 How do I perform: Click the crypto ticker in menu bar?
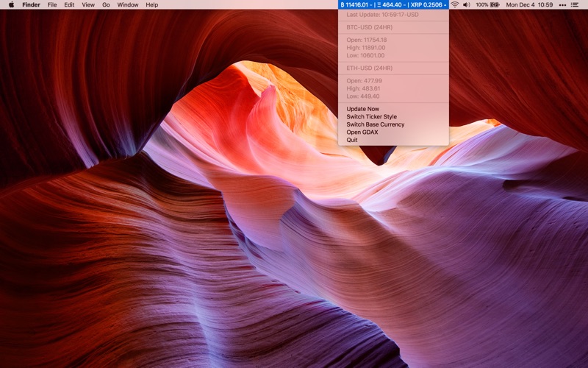[x=393, y=4]
